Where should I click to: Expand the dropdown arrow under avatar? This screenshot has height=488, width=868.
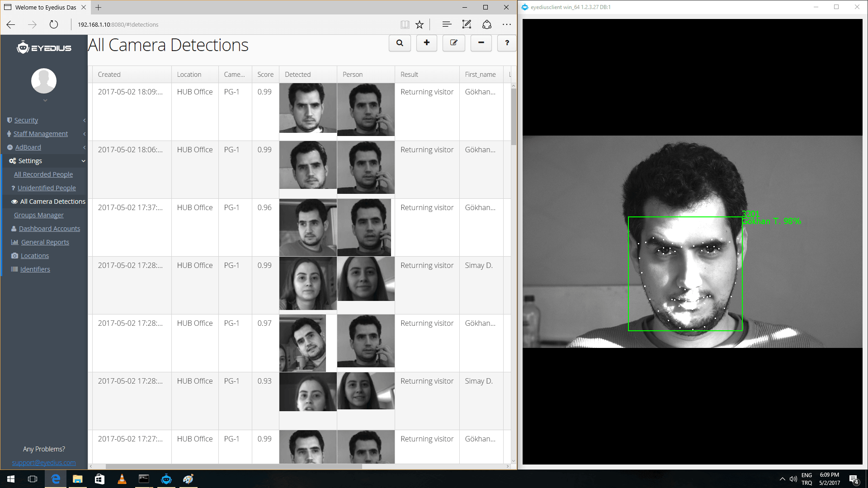45,101
